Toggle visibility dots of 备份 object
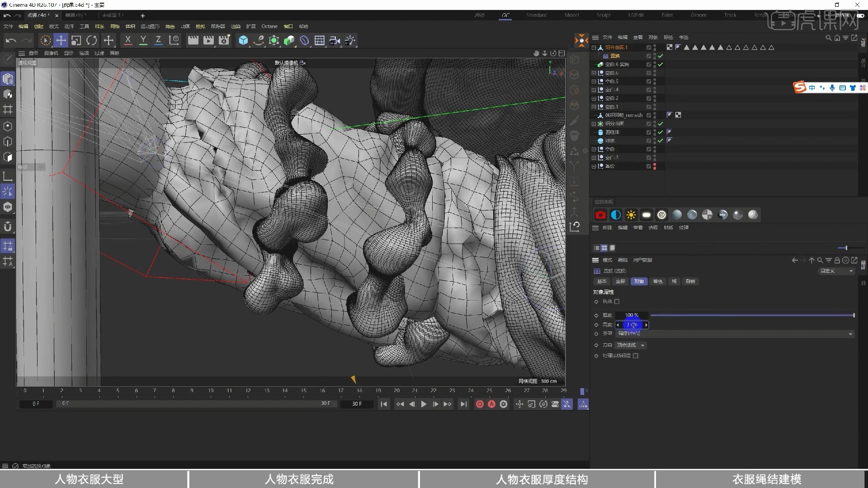This screenshot has height=488, width=868. click(x=655, y=166)
